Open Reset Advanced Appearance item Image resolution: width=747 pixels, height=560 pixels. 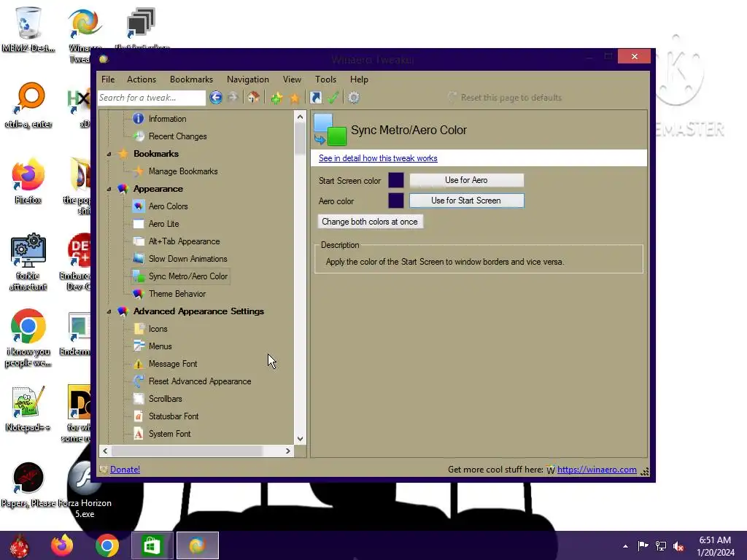coord(200,381)
